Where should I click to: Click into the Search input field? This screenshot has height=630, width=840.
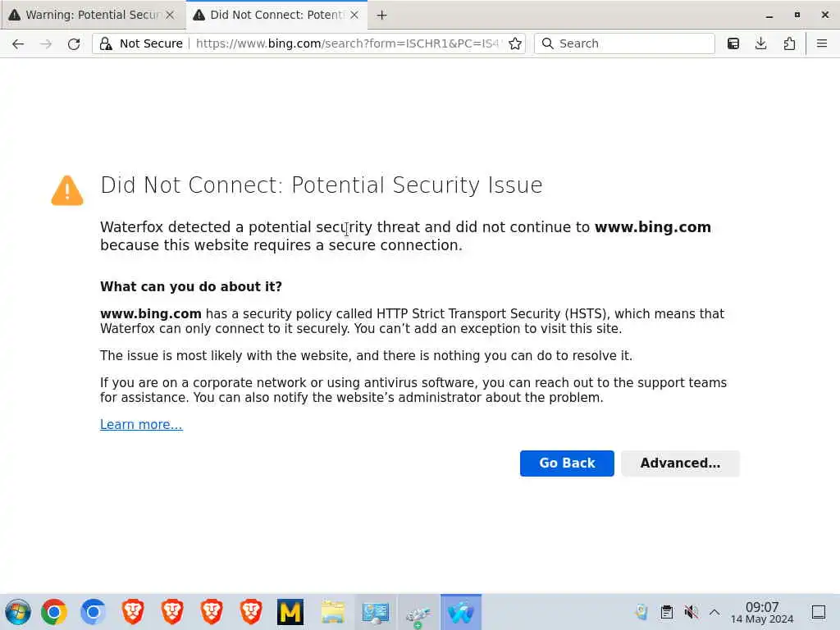tap(632, 44)
